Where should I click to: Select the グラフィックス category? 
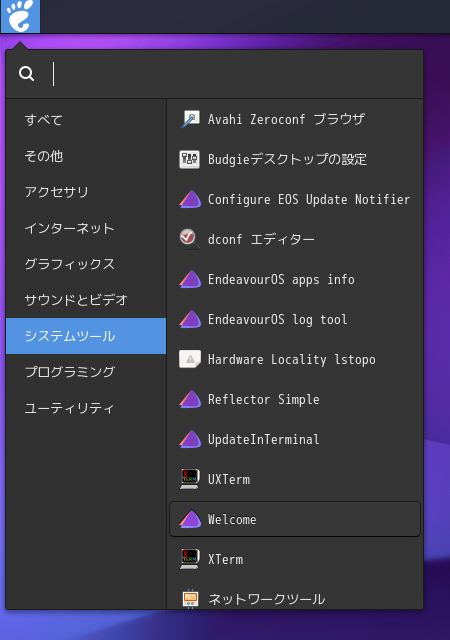pyautogui.click(x=86, y=264)
